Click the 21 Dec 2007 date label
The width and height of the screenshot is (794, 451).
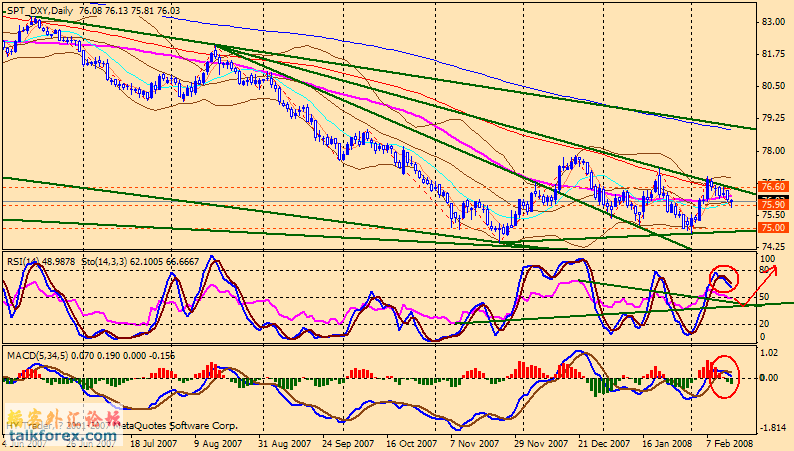click(x=604, y=443)
